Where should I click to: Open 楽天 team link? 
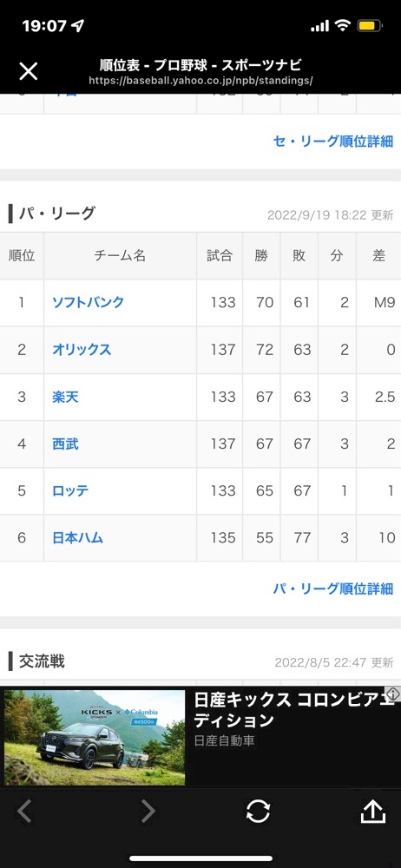(x=65, y=397)
